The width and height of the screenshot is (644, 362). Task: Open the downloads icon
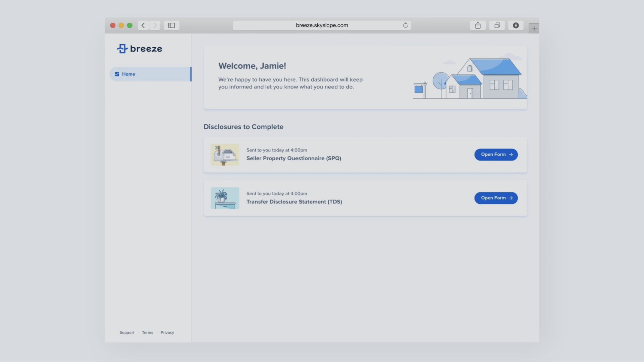click(x=516, y=25)
